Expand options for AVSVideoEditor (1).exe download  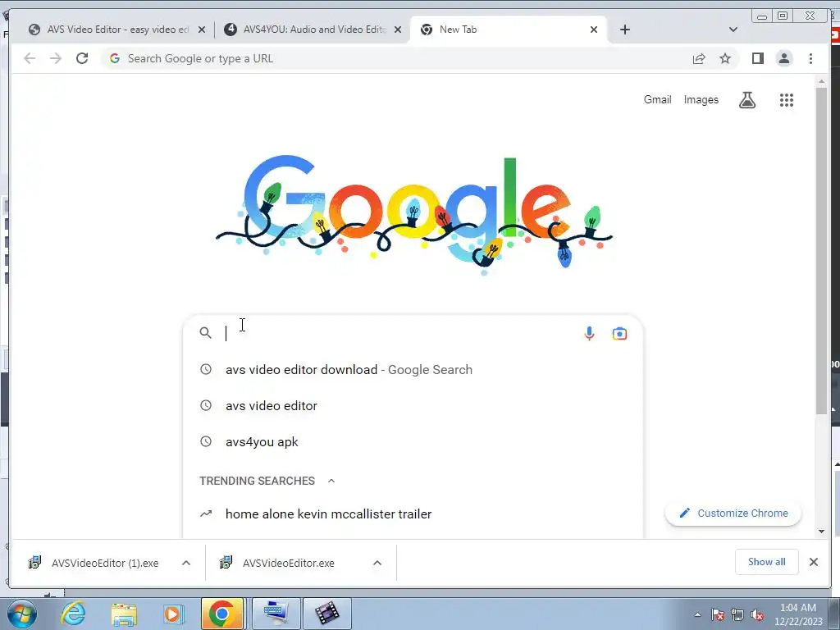click(x=186, y=563)
